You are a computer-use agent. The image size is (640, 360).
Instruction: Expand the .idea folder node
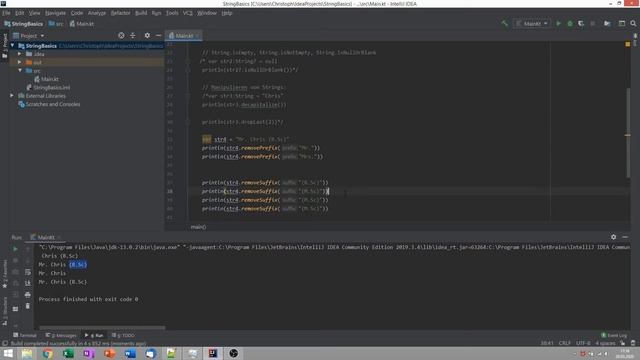(x=20, y=54)
